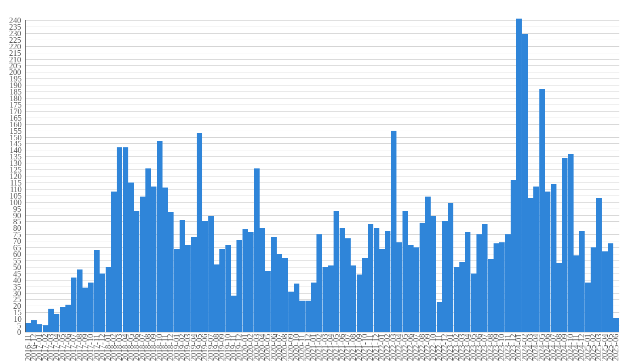
Task: Click the 2021-05 bar at about 93
Action: 337,271
